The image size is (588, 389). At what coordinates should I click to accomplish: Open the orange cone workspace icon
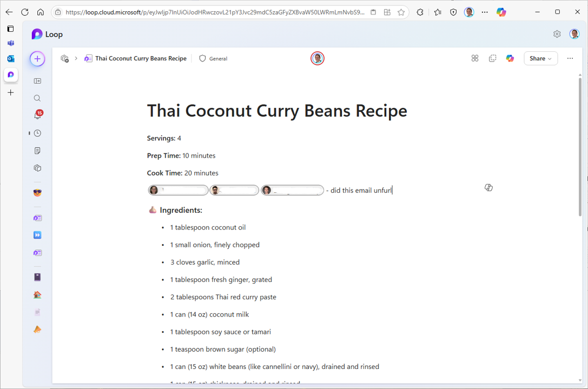click(x=37, y=330)
